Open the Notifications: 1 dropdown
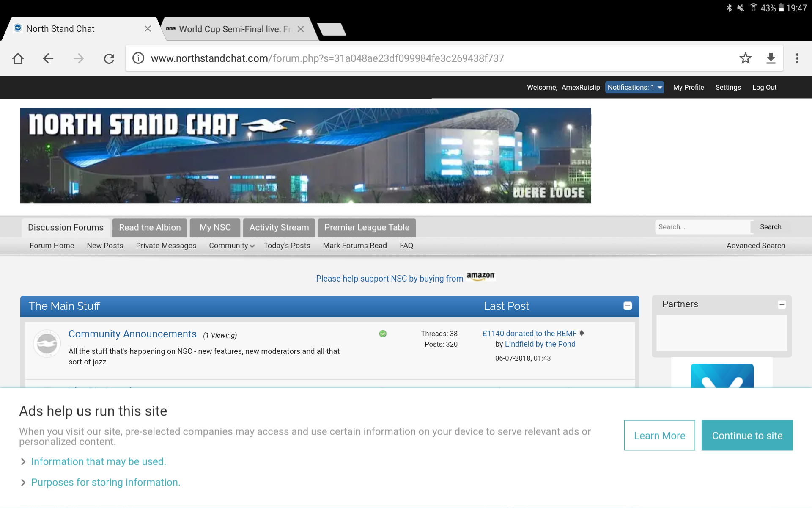Screen dimensions: 812x508 pos(634,87)
